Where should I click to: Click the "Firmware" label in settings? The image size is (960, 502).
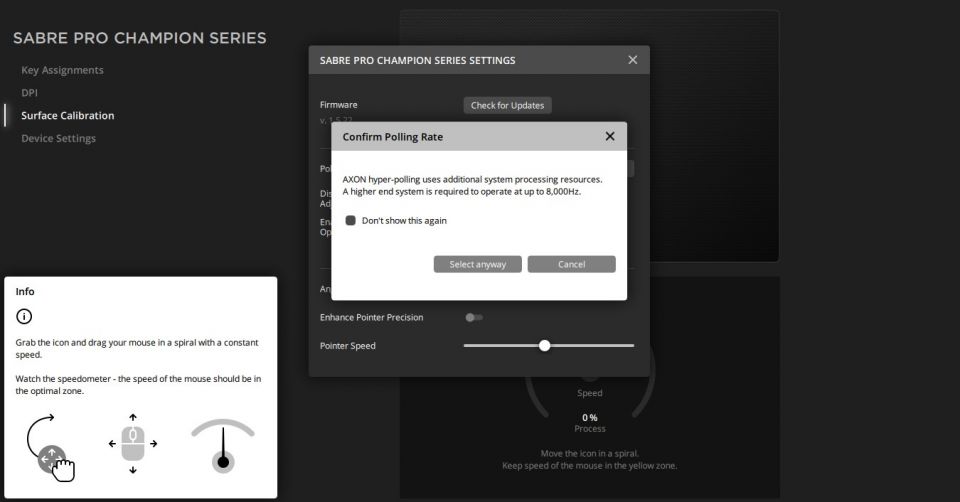(339, 105)
